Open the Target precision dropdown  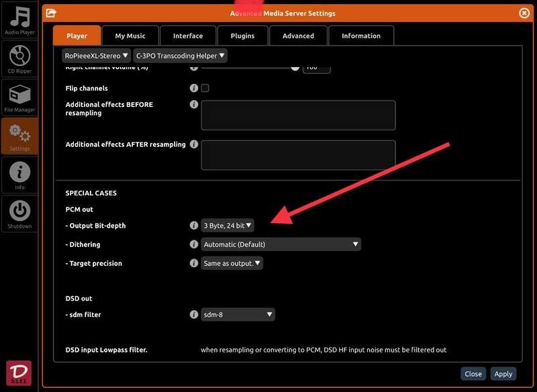point(232,263)
